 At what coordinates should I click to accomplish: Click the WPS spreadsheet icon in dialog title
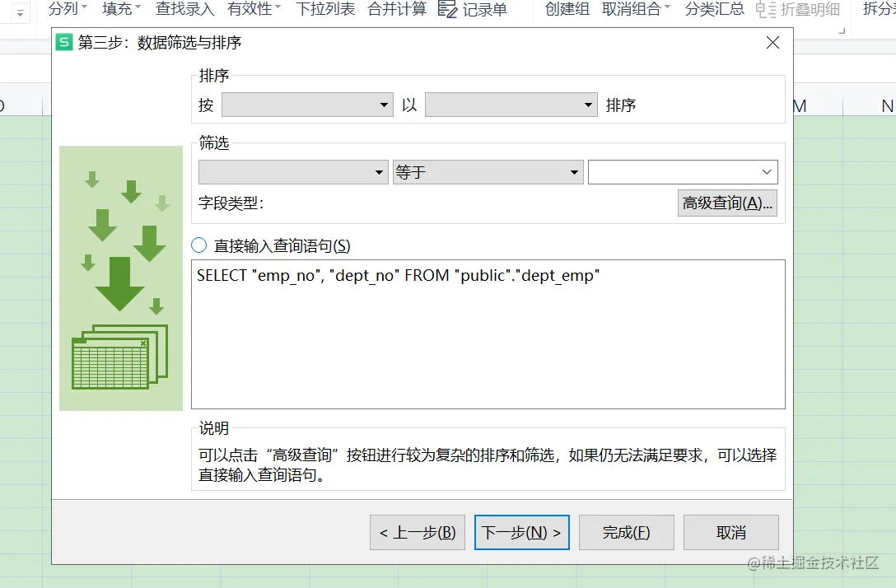pyautogui.click(x=64, y=42)
